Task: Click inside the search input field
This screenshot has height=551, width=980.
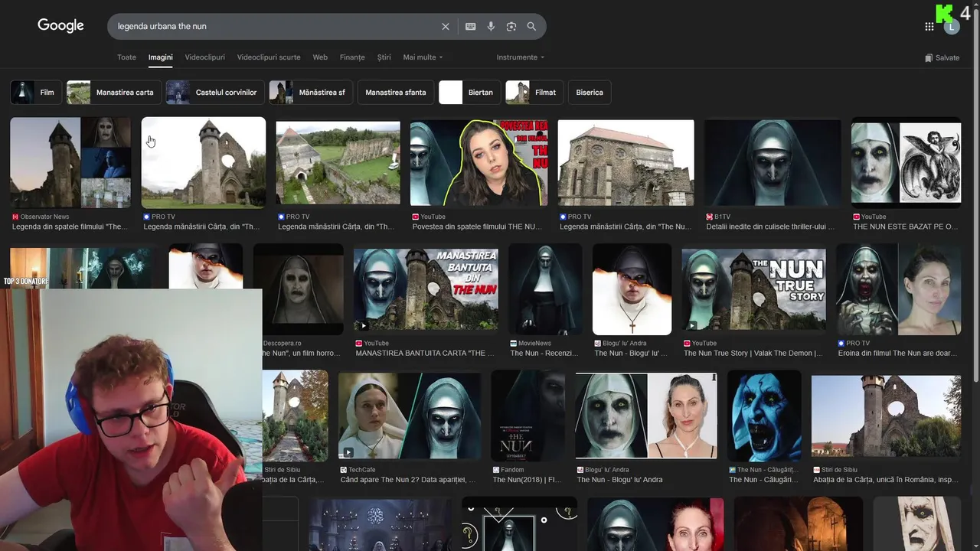Action: 276,27
